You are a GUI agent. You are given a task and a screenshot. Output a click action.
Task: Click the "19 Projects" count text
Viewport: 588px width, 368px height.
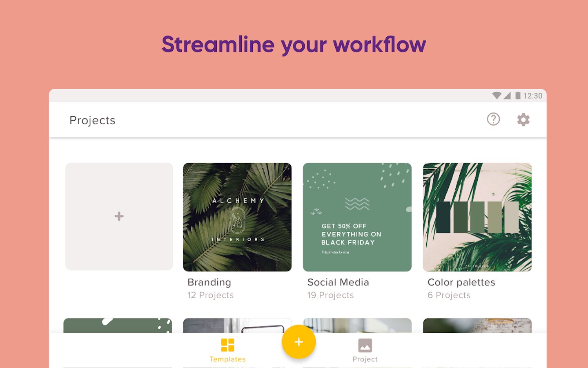tap(330, 295)
